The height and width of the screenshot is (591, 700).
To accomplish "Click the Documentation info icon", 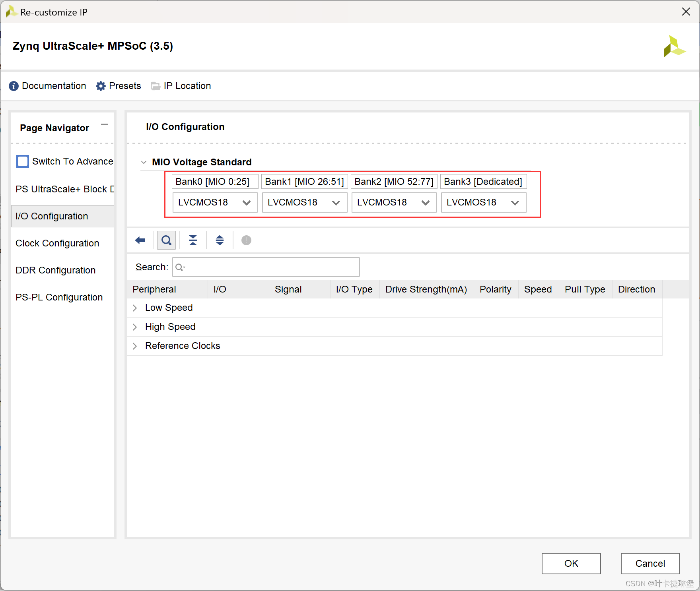I will click(x=14, y=86).
